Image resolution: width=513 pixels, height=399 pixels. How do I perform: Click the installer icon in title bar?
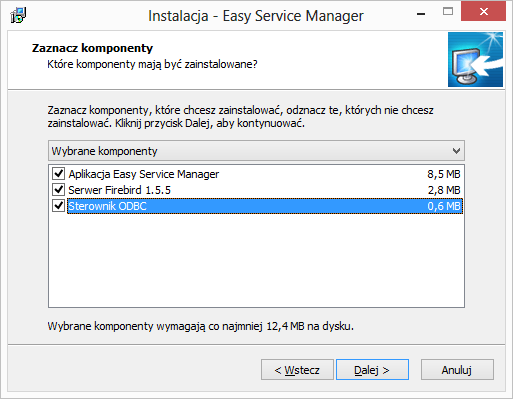[x=18, y=15]
